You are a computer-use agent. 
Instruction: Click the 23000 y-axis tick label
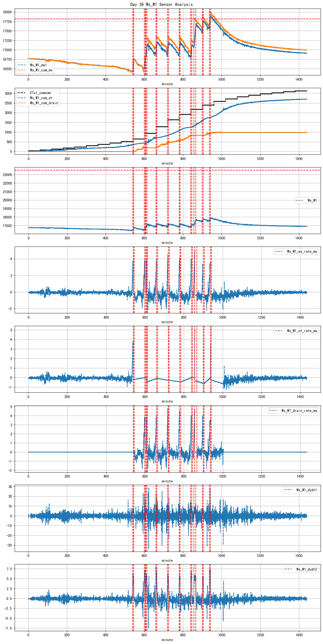pyautogui.click(x=7, y=175)
